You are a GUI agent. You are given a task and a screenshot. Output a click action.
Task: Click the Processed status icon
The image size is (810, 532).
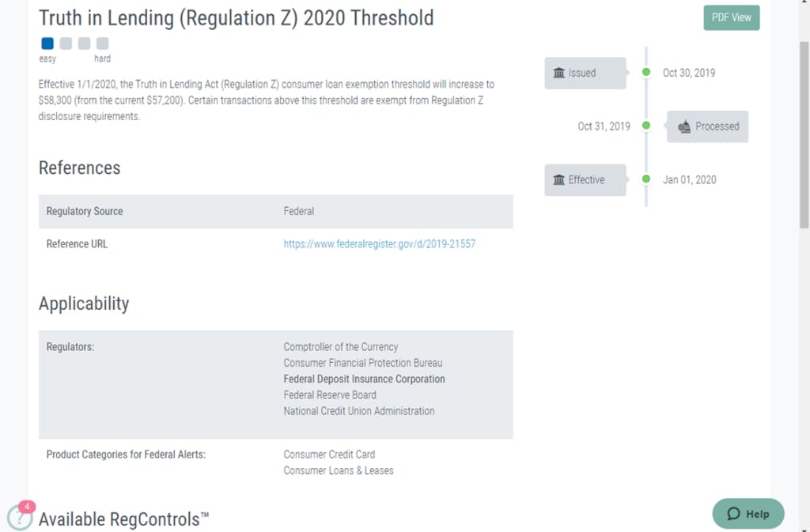684,126
